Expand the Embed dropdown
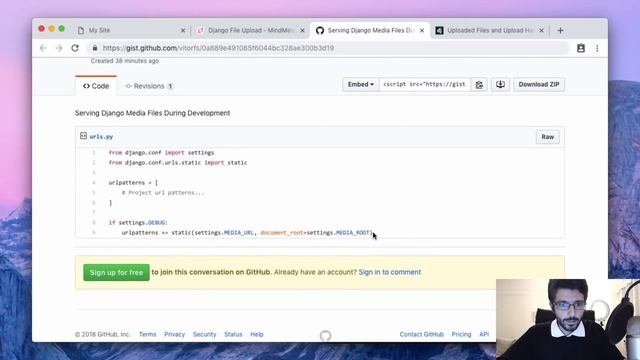This screenshot has width=640, height=360. (360, 84)
